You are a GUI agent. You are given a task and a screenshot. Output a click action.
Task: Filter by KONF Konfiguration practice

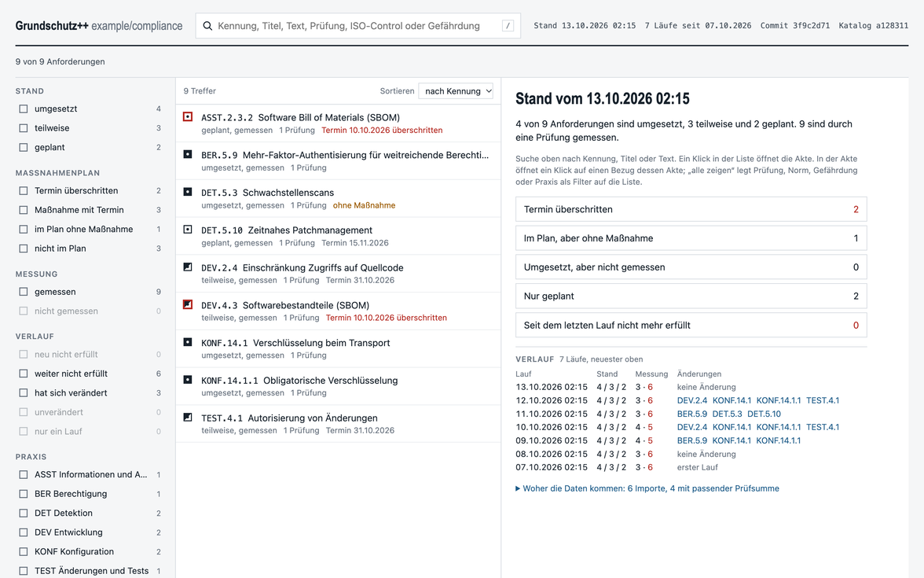tap(24, 551)
